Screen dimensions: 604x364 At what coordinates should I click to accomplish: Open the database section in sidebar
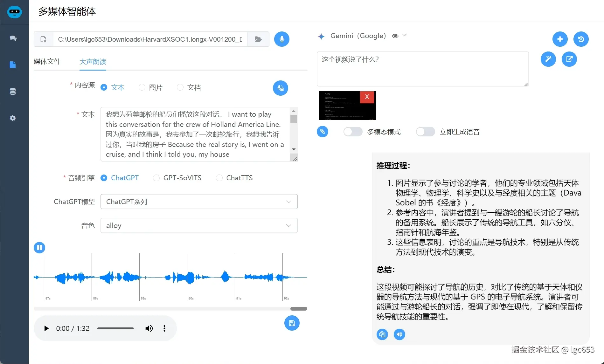click(13, 92)
